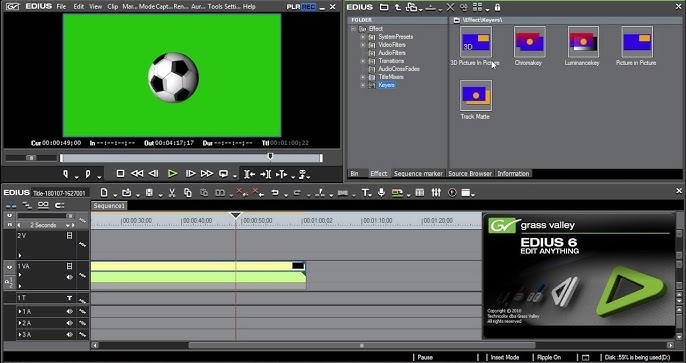The image size is (686, 363).
Task: Collapse the root Effect folder
Action: point(353,29)
